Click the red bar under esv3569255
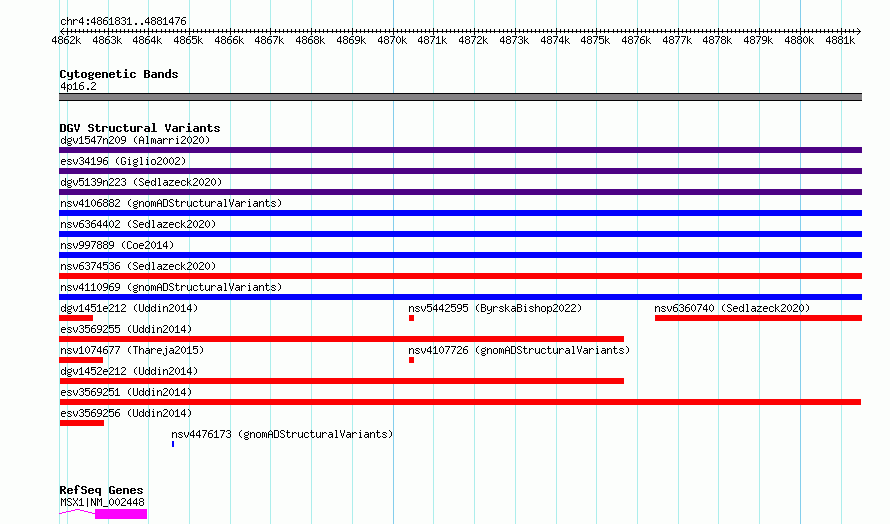This screenshot has height=524, width=890. coord(342,339)
